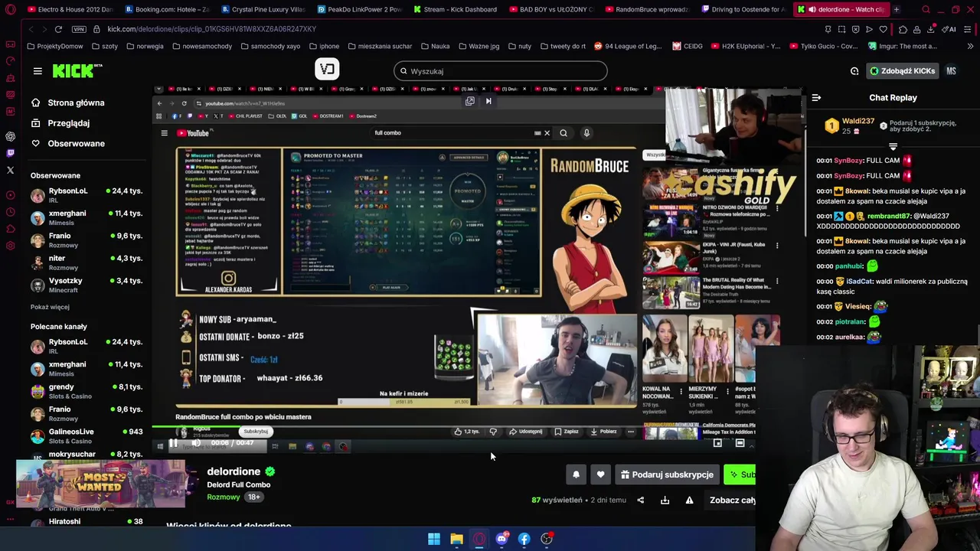The width and height of the screenshot is (980, 551).
Task: Open the CEIDG bookmark
Action: 688,46
